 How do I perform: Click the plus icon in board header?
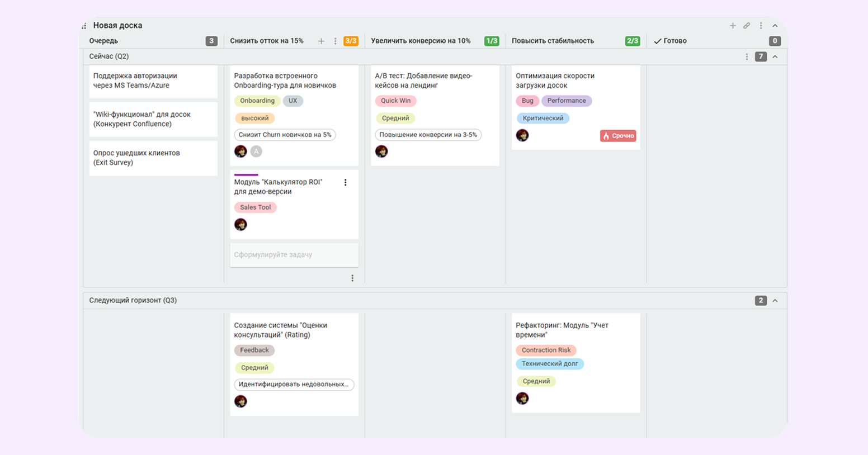tap(733, 26)
